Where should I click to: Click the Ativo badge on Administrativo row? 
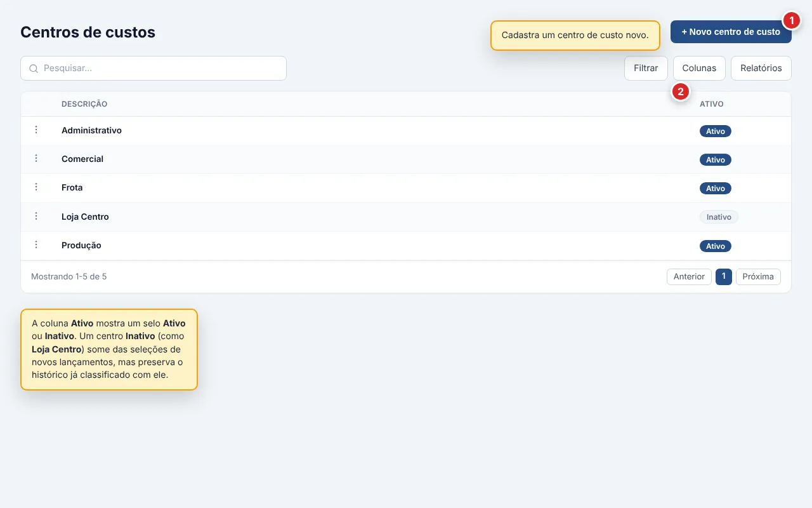pos(716,131)
